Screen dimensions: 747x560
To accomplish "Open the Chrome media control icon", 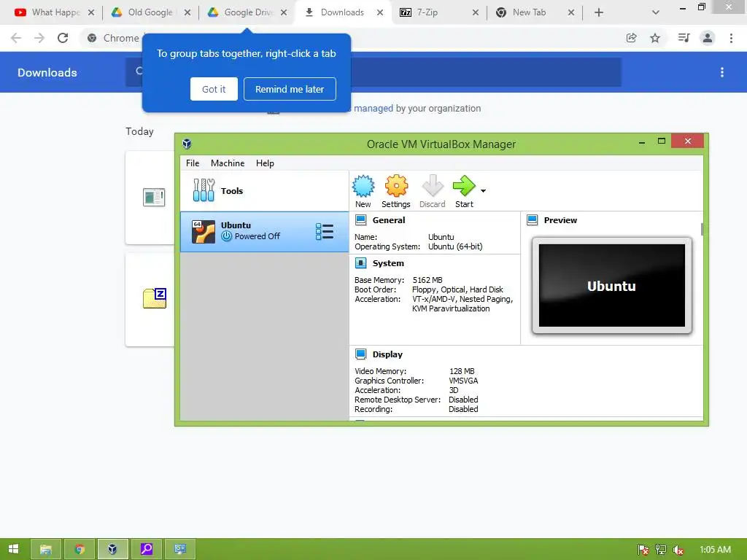I will coord(684,38).
